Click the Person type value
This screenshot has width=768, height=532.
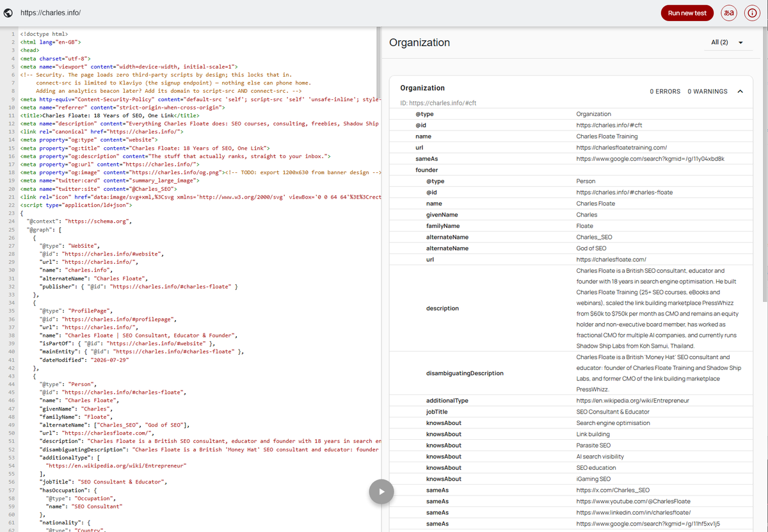pyautogui.click(x=586, y=181)
